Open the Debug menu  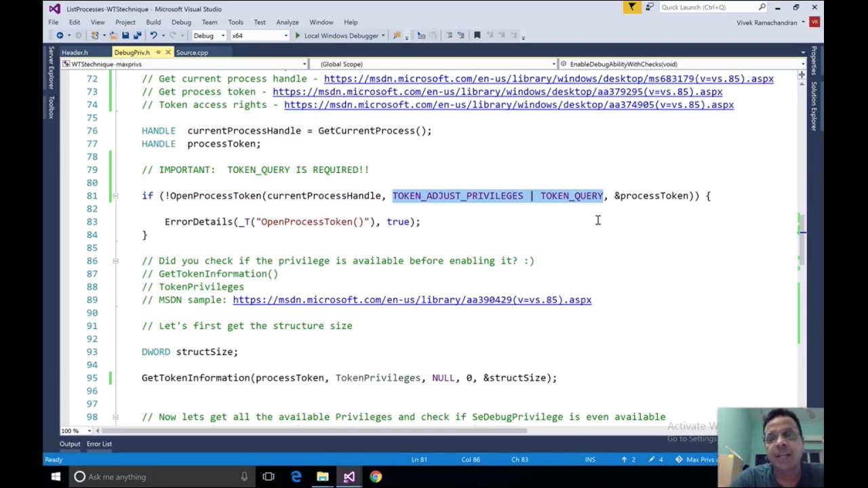[x=181, y=22]
